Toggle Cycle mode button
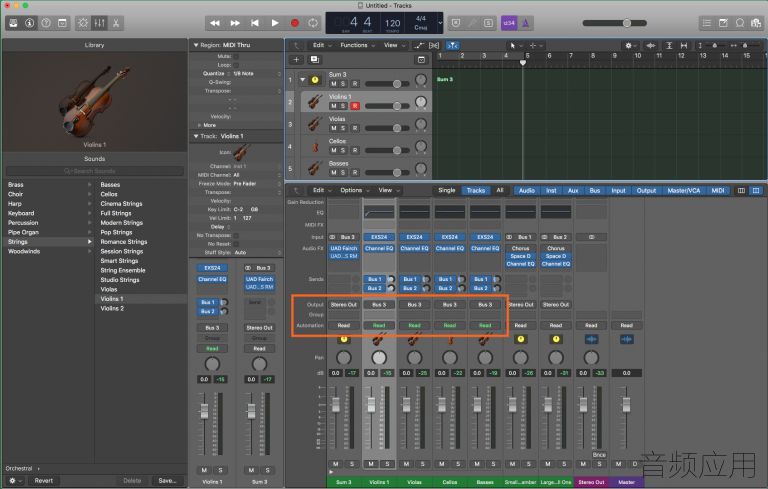This screenshot has height=489, width=768. coord(312,23)
